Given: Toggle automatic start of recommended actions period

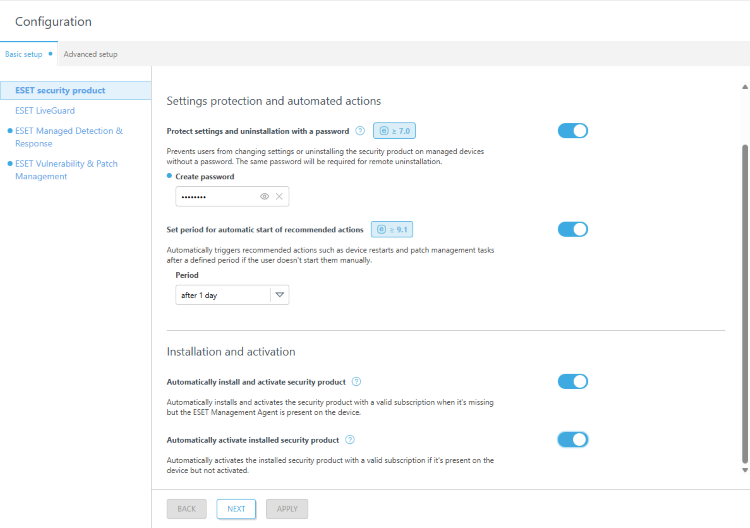Looking at the screenshot, I should point(573,229).
